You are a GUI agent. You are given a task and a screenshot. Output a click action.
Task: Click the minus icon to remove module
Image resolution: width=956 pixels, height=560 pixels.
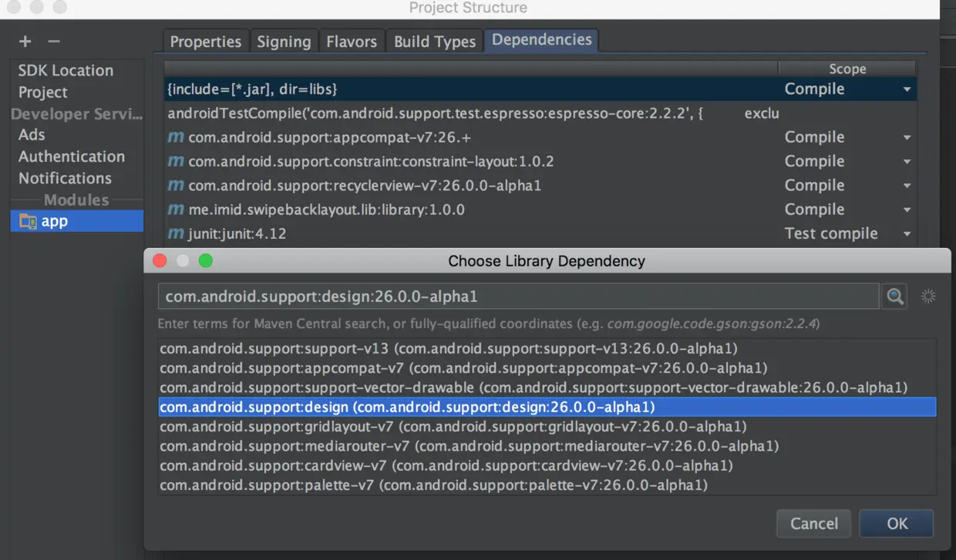pyautogui.click(x=54, y=42)
